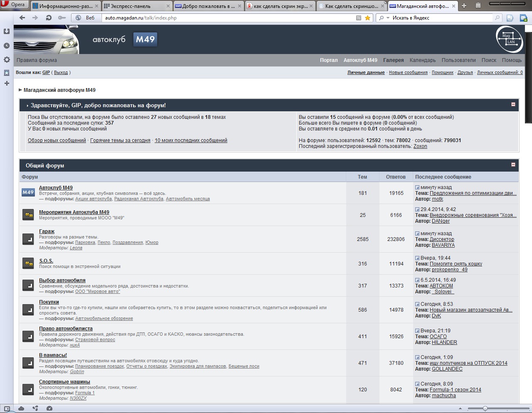Viewport: 532px width, 413px height.
Task: Click the browser reload button
Action: coord(49,18)
